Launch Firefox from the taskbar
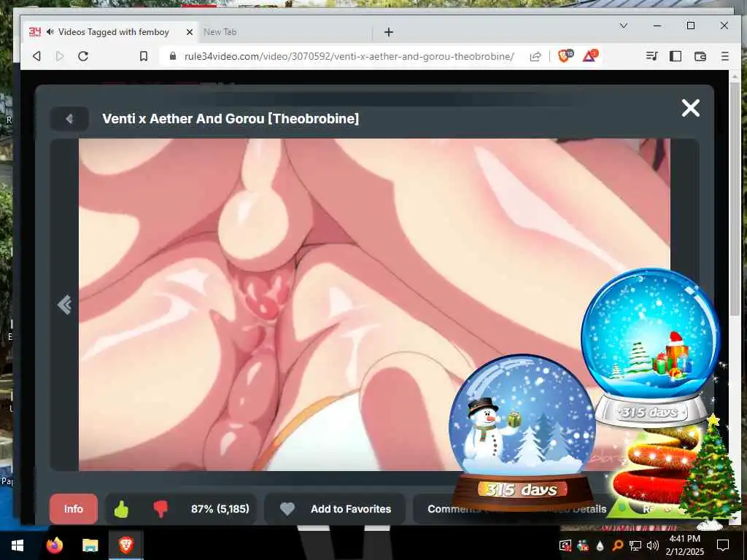747x560 pixels. [55, 545]
